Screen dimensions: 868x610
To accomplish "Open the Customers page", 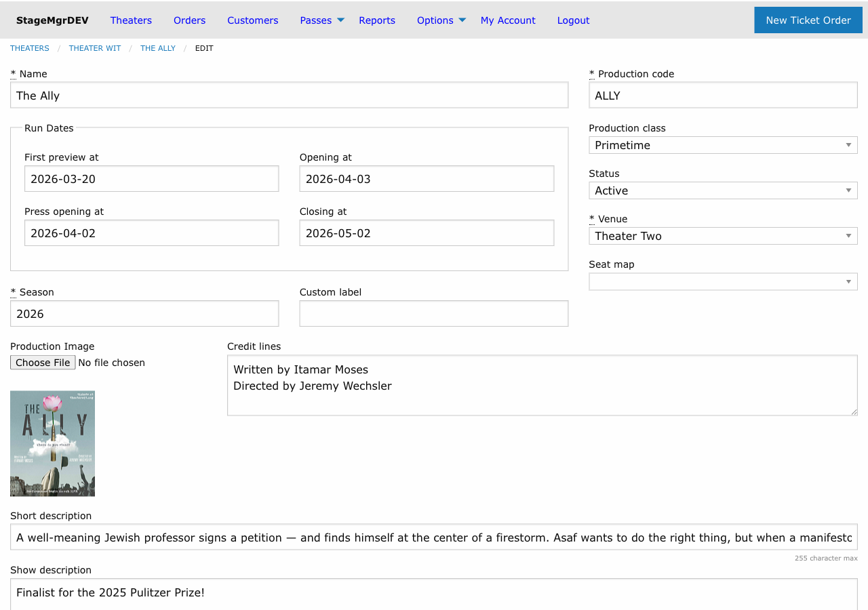I will coord(253,20).
